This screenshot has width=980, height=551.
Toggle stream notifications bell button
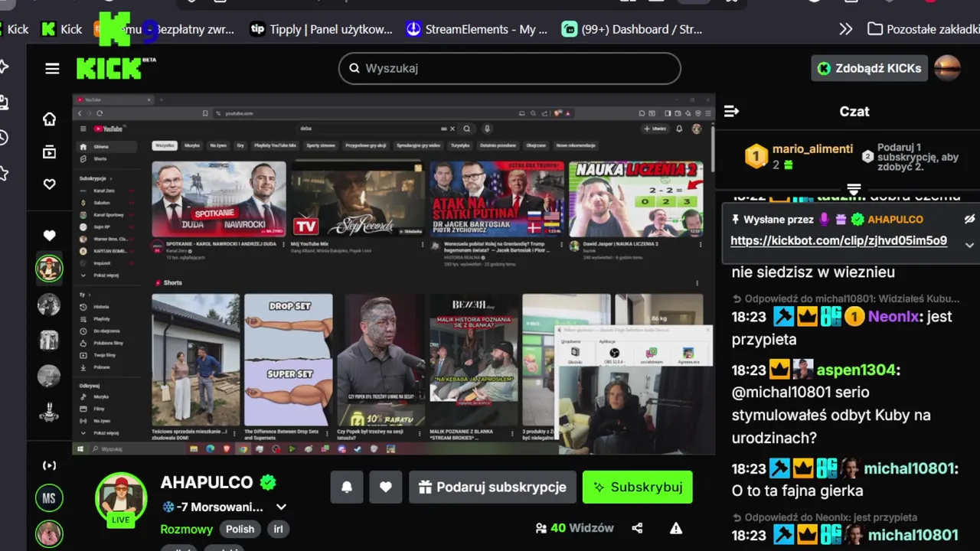tap(347, 487)
